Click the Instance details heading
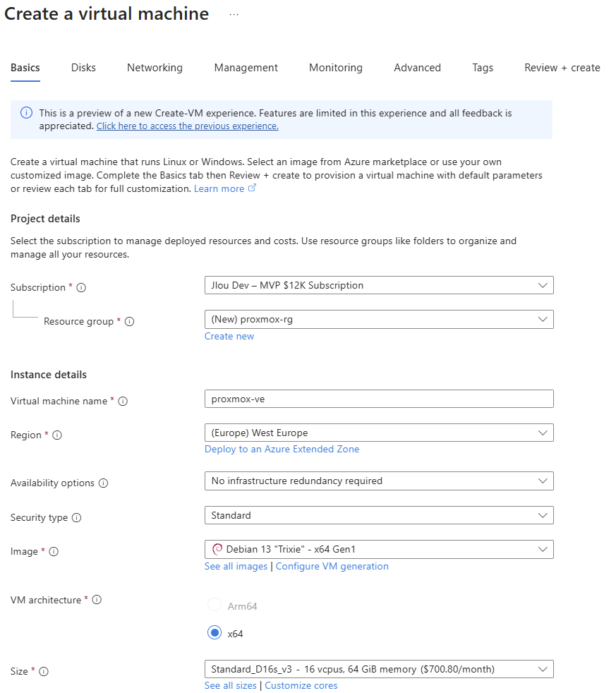The width and height of the screenshot is (616, 693). (x=49, y=375)
